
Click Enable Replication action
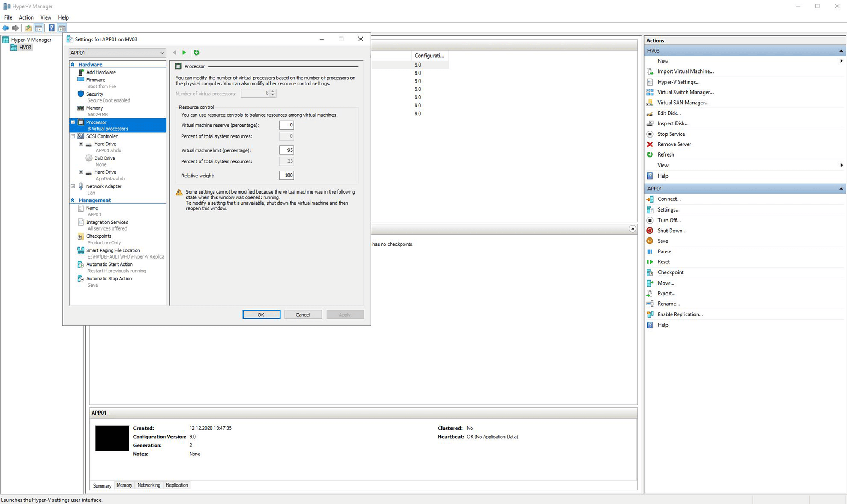(680, 314)
